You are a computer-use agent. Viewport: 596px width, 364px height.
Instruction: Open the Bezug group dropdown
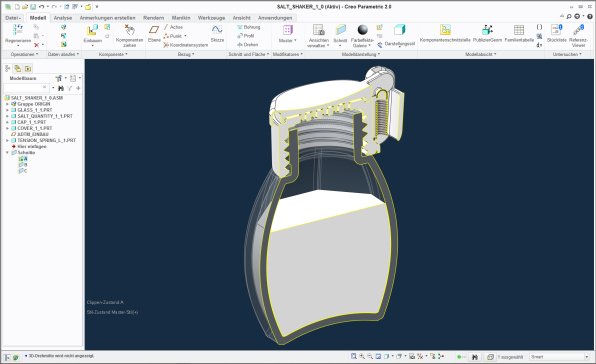point(186,54)
